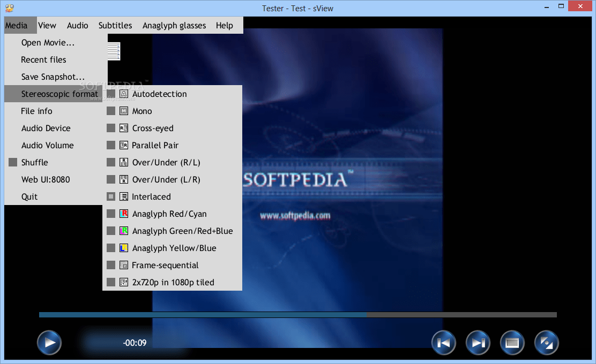Select the 2x720p in 1080p tiled radio box

[x=111, y=282]
